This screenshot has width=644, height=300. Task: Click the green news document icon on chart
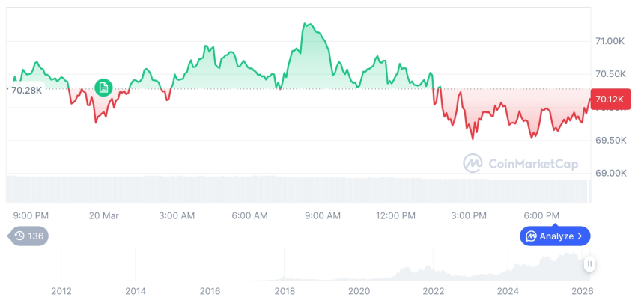[103, 88]
